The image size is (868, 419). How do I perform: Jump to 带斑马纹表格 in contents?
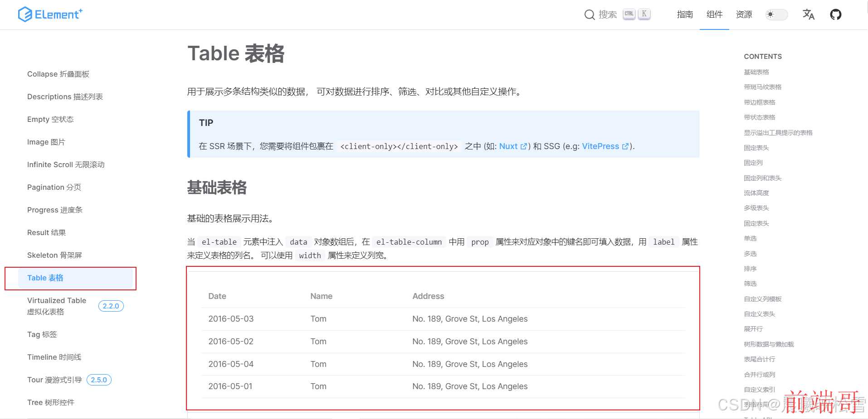pyautogui.click(x=763, y=87)
